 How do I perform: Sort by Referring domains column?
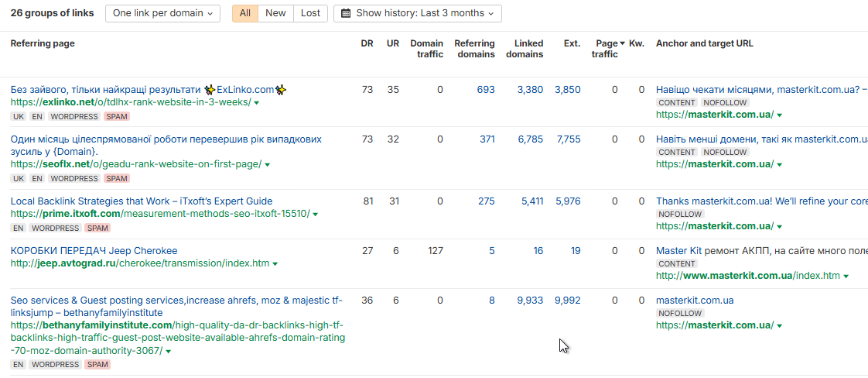pos(474,49)
